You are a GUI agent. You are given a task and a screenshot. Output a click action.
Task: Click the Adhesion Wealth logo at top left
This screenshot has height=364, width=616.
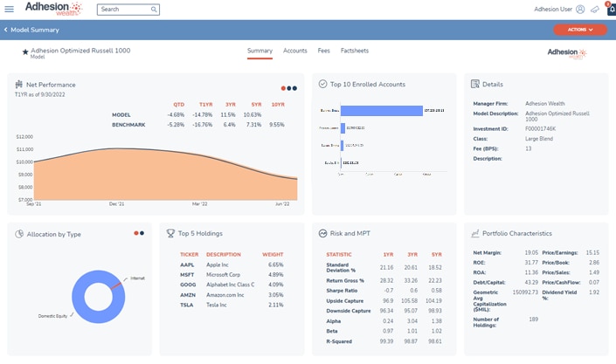(x=53, y=8)
